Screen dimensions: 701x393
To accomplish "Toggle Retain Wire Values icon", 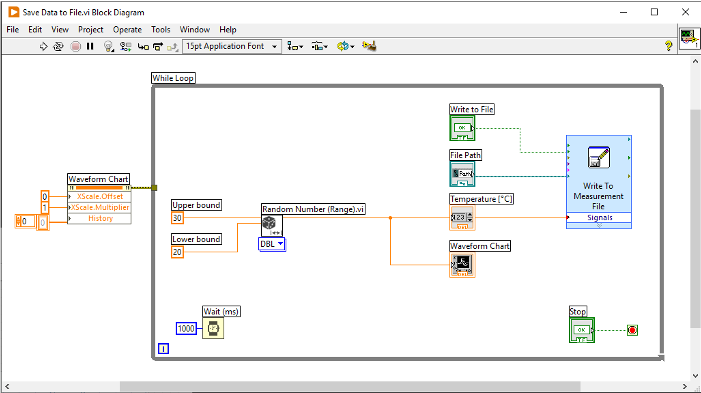I will pos(126,46).
